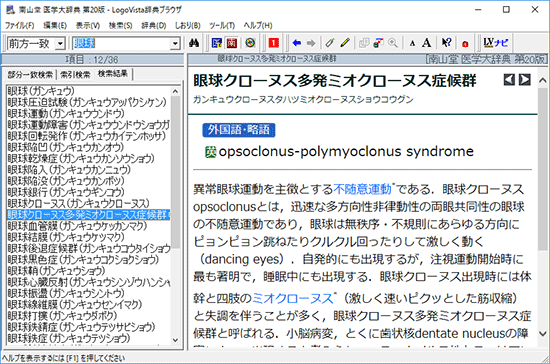
Task: Select the yellow pencil marker tool
Action: pyautogui.click(x=345, y=43)
